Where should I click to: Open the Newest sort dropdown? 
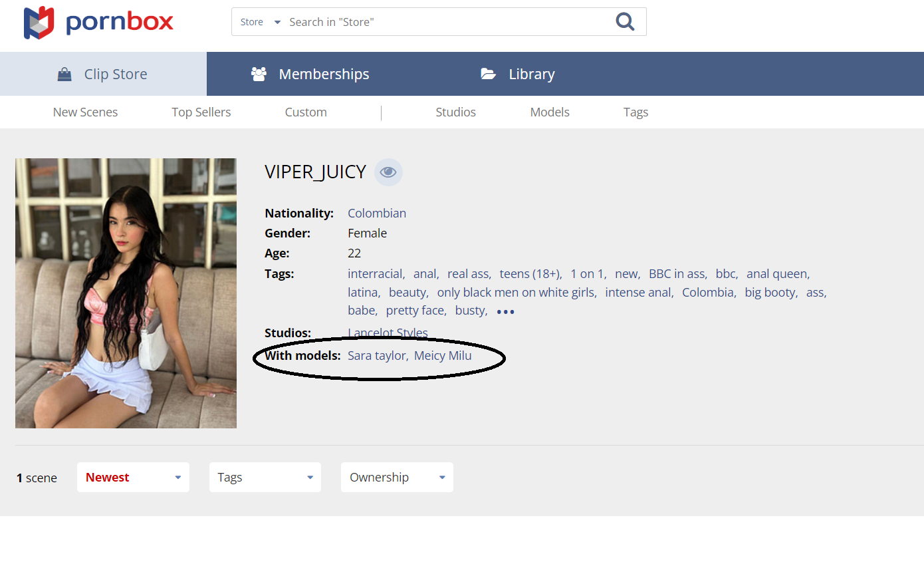pos(133,478)
